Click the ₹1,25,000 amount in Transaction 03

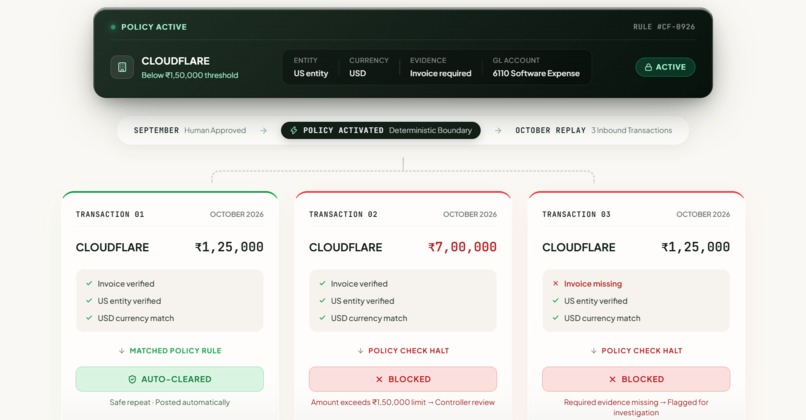point(695,247)
